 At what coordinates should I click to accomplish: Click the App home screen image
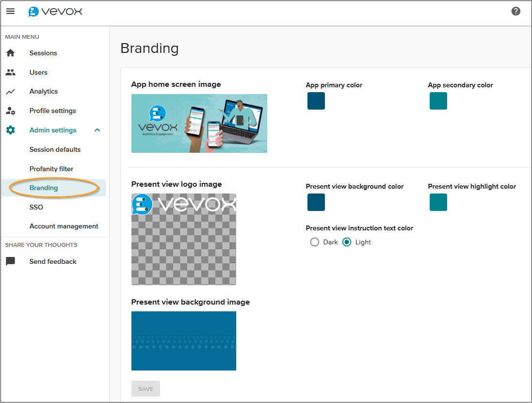pyautogui.click(x=199, y=123)
